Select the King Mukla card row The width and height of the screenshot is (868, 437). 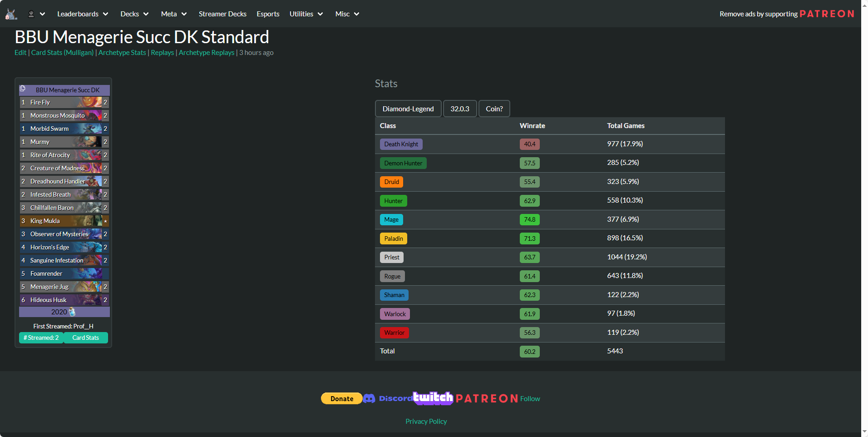point(64,221)
